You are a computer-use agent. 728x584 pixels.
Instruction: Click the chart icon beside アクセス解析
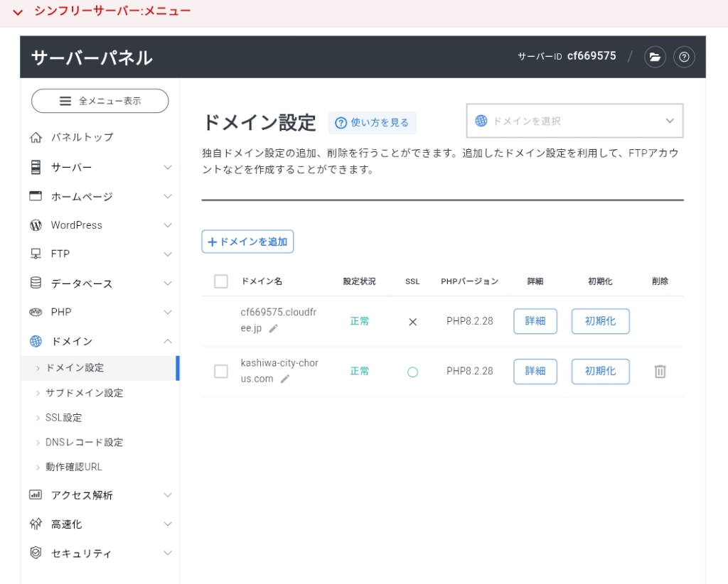point(36,495)
